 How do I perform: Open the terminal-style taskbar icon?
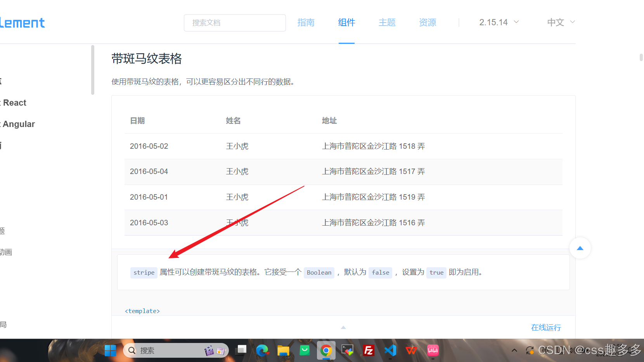347,351
